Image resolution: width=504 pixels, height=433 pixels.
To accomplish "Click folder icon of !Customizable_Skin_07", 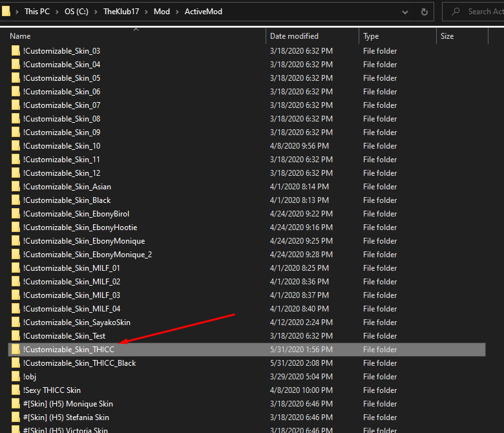I will (16, 105).
